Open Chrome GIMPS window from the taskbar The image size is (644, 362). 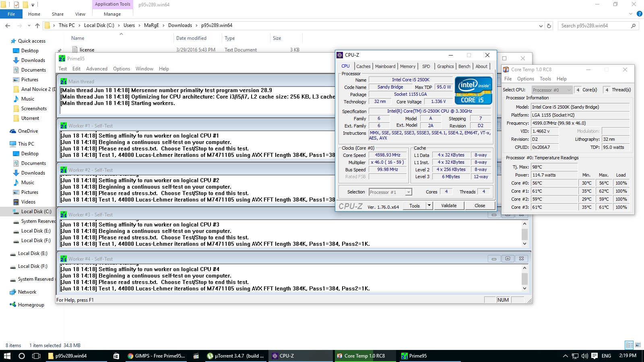156,356
